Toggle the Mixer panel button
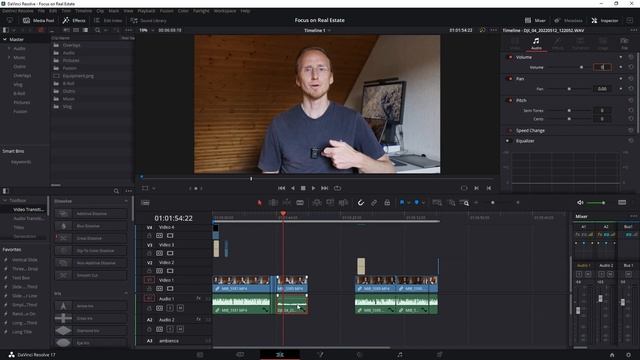The image size is (640, 360). 535,20
